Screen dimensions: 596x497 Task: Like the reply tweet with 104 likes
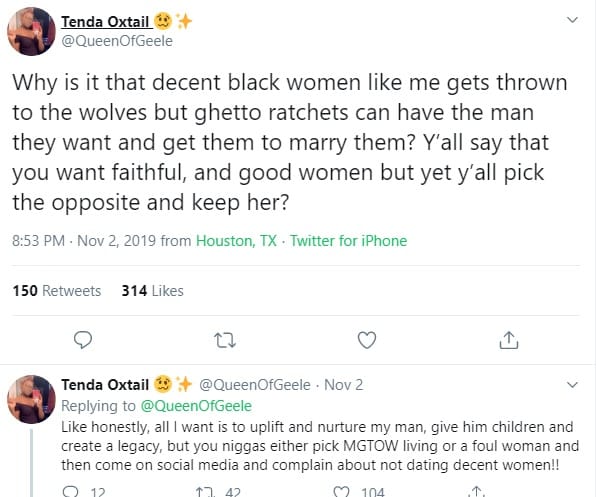tap(341, 492)
